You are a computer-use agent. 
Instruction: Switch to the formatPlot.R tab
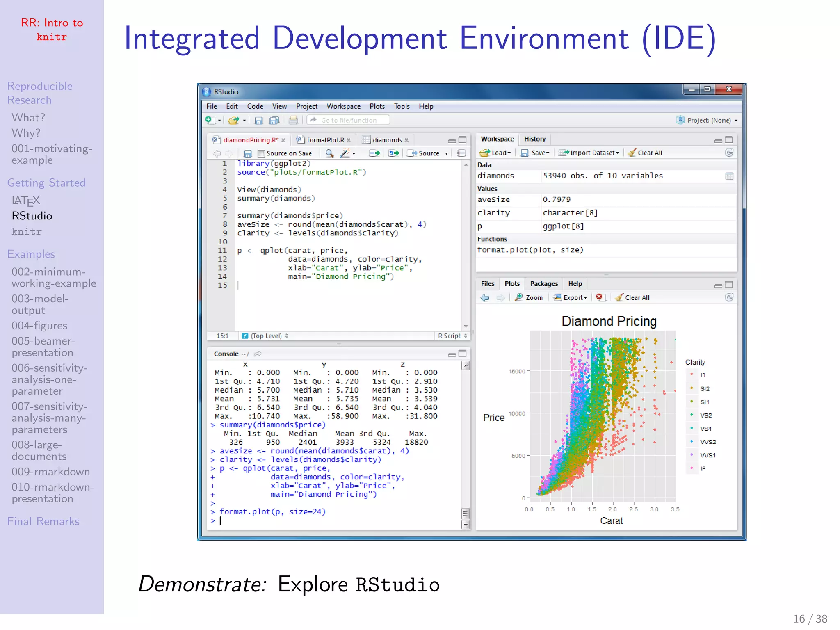coord(325,140)
